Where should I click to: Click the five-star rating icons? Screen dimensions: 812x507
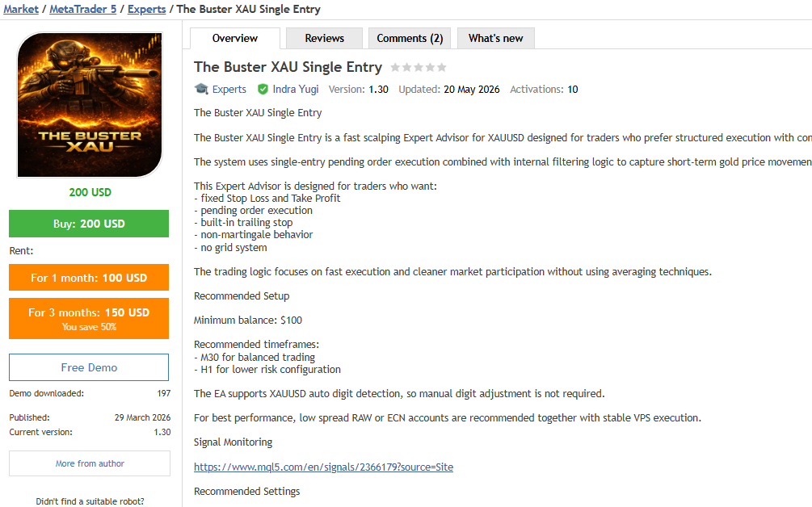point(419,67)
